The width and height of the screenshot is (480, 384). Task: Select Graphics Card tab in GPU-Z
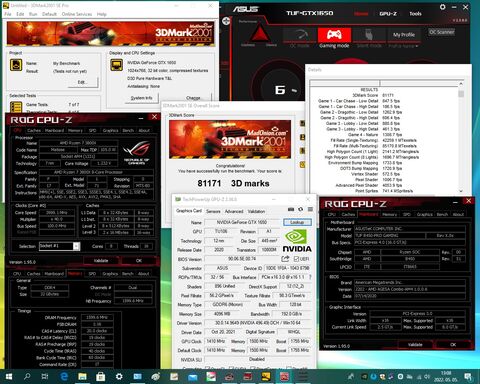[x=189, y=211]
